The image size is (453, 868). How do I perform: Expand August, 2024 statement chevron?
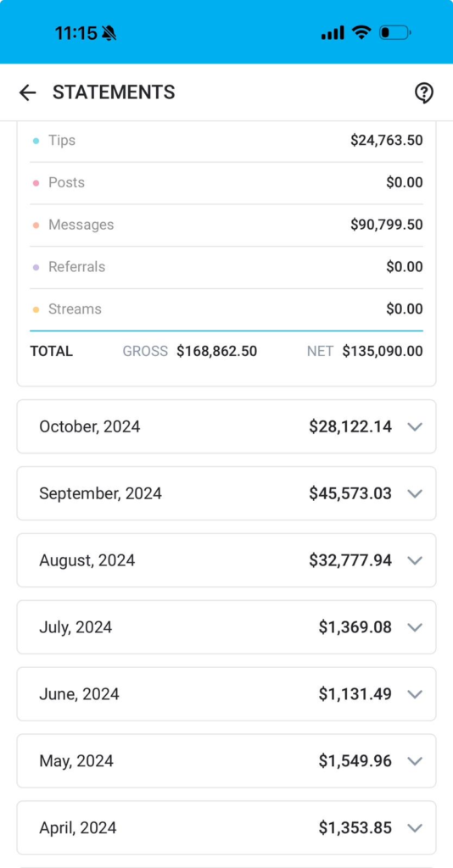tap(415, 560)
